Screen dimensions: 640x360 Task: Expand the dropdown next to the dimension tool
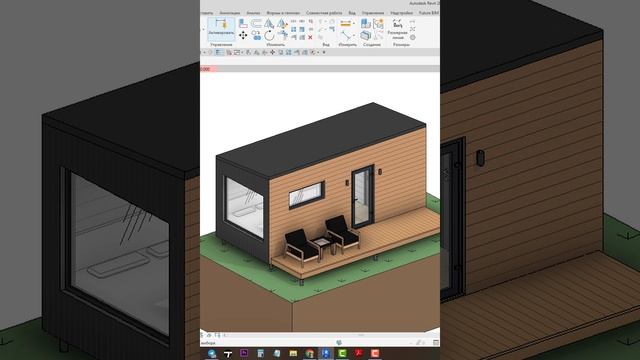[353, 23]
